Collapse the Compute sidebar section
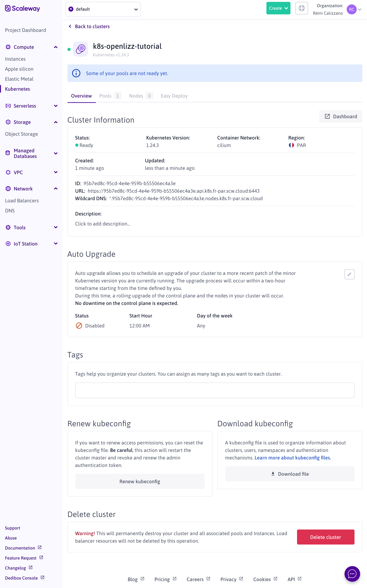The image size is (367, 588). (56, 47)
